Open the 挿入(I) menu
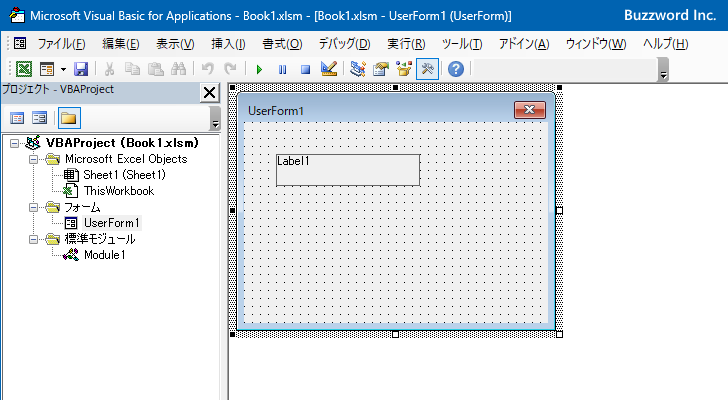The height and width of the screenshot is (400, 728). pos(228,44)
